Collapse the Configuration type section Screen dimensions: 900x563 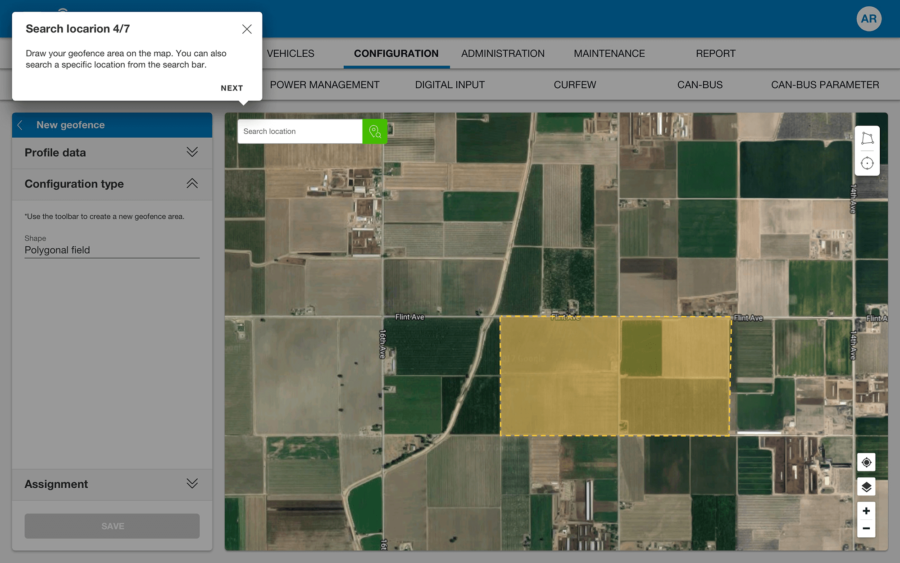112,184
